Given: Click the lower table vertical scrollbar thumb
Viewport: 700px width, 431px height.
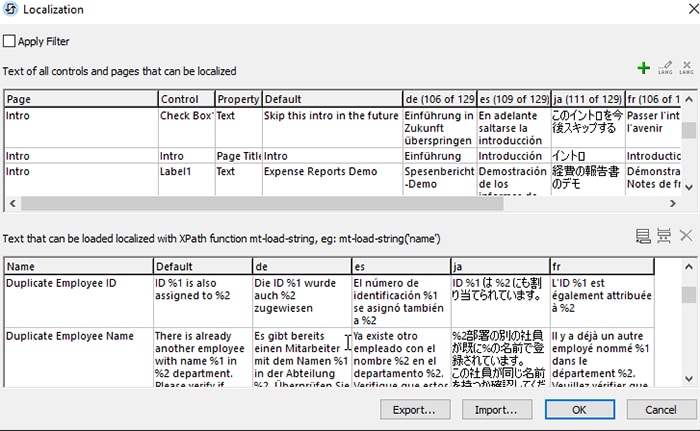Looking at the screenshot, I should (689, 295).
